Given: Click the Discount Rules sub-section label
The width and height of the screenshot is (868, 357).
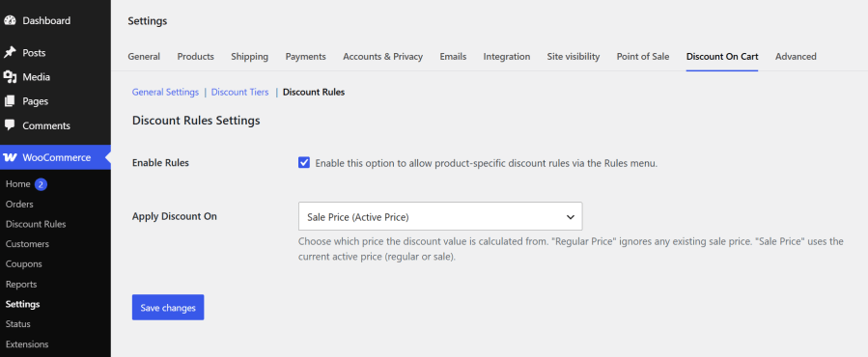Looking at the screenshot, I should 314,92.
